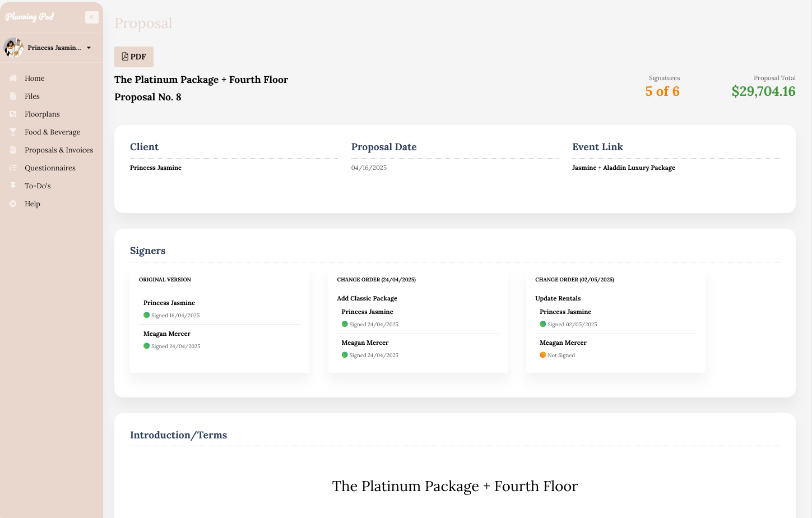Click the 5 of 6 signatures count
This screenshot has width=812, height=518.
(x=662, y=91)
